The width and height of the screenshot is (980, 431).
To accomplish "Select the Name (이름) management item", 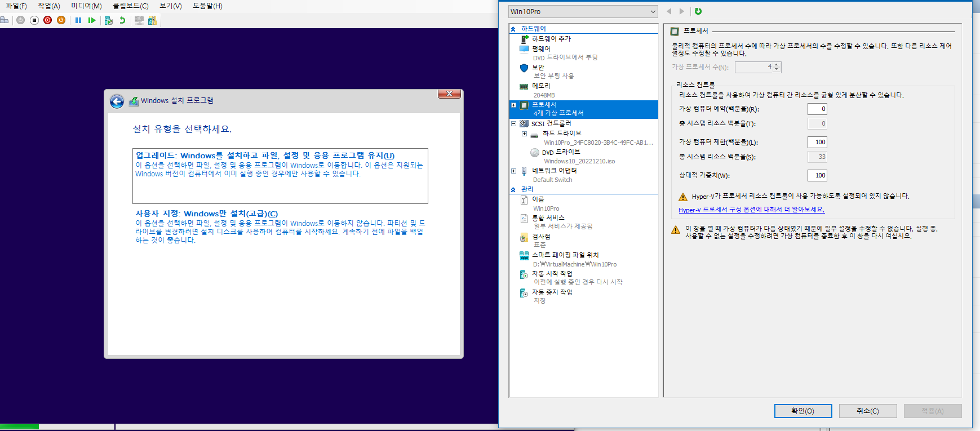I will pos(538,199).
